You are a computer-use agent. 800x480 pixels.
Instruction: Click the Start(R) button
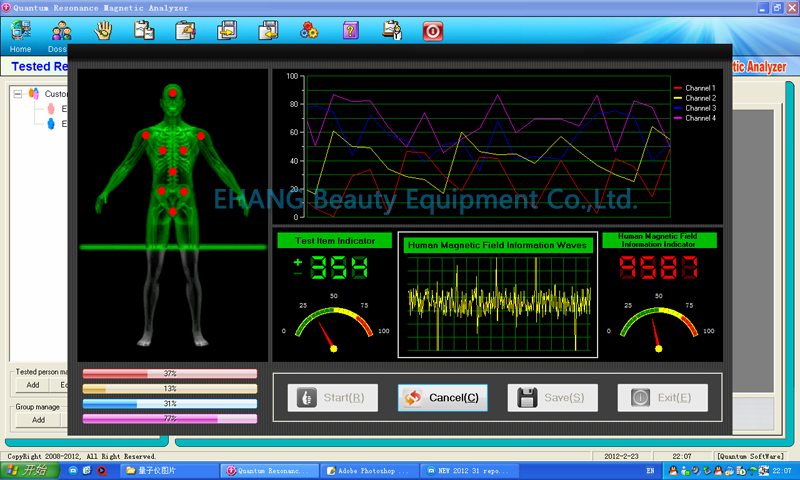333,398
